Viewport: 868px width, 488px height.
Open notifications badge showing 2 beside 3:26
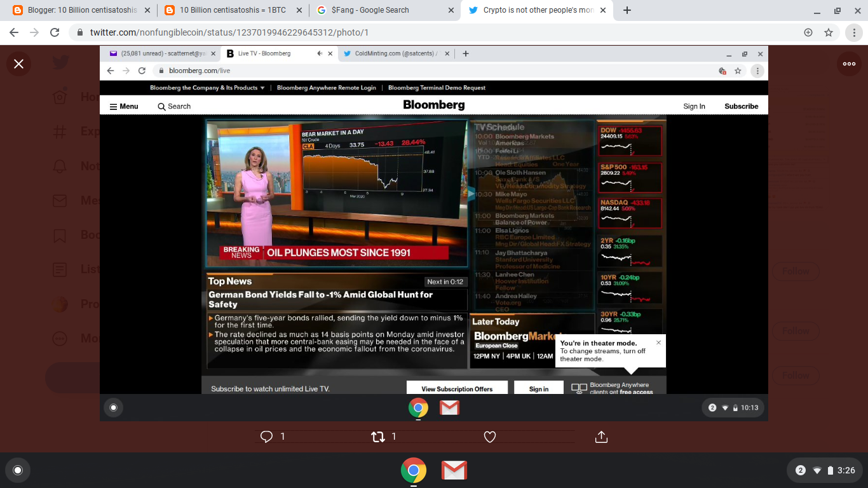tap(801, 470)
